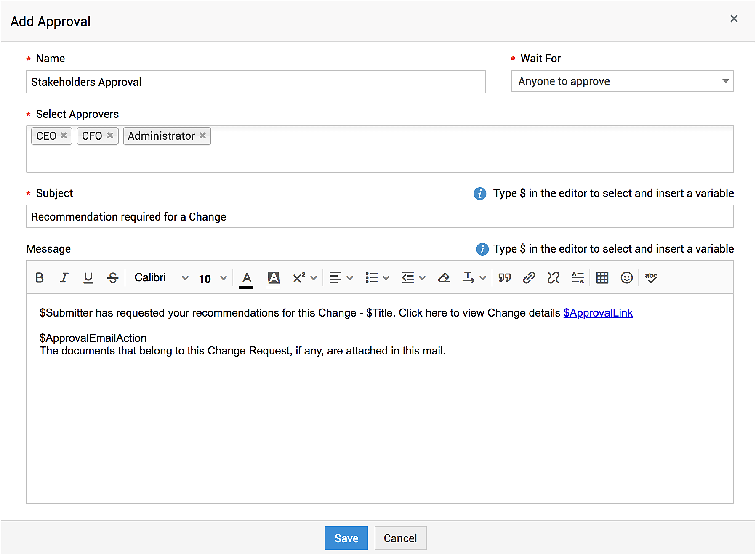Remove Administrator from selected approvers

coord(202,136)
